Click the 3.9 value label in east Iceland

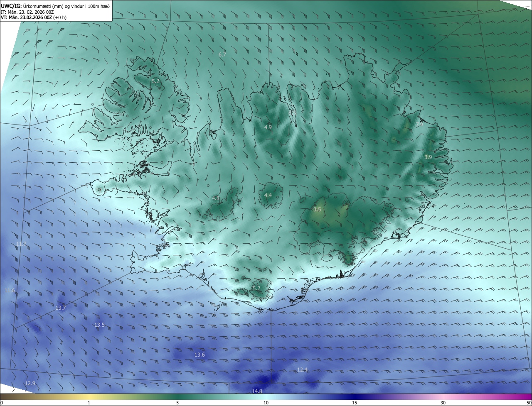(428, 157)
